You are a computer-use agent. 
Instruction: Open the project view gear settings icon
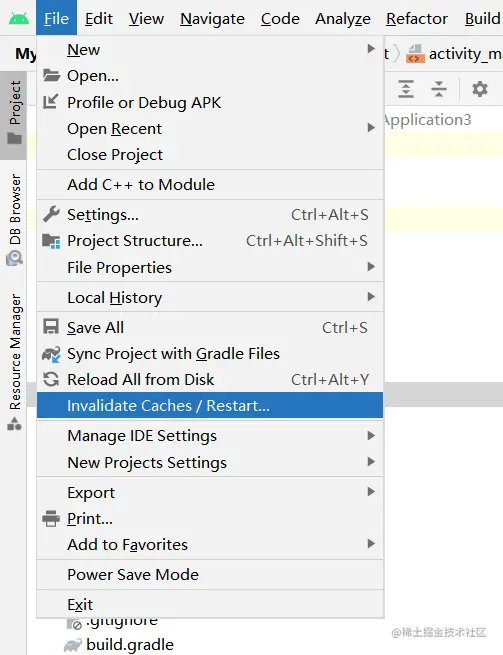[480, 89]
